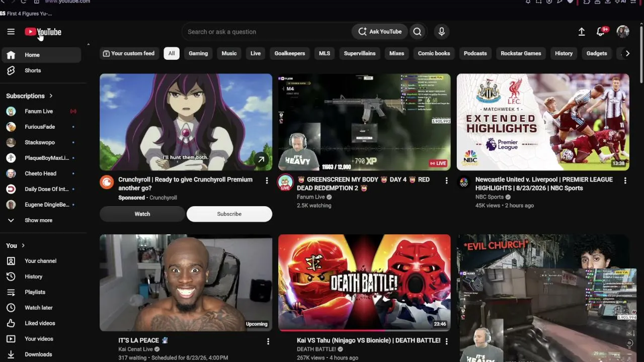Viewport: 644px width, 362px height.
Task: Select the Supervillains filter chip
Action: pyautogui.click(x=360, y=53)
